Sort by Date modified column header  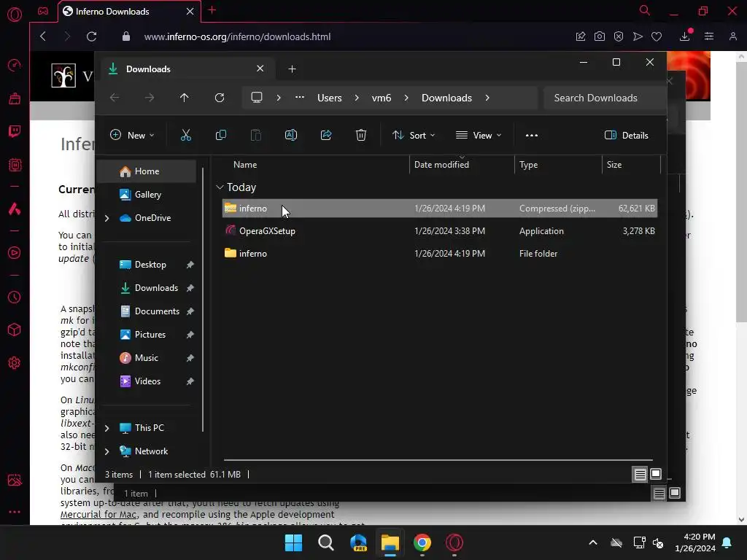point(441,165)
